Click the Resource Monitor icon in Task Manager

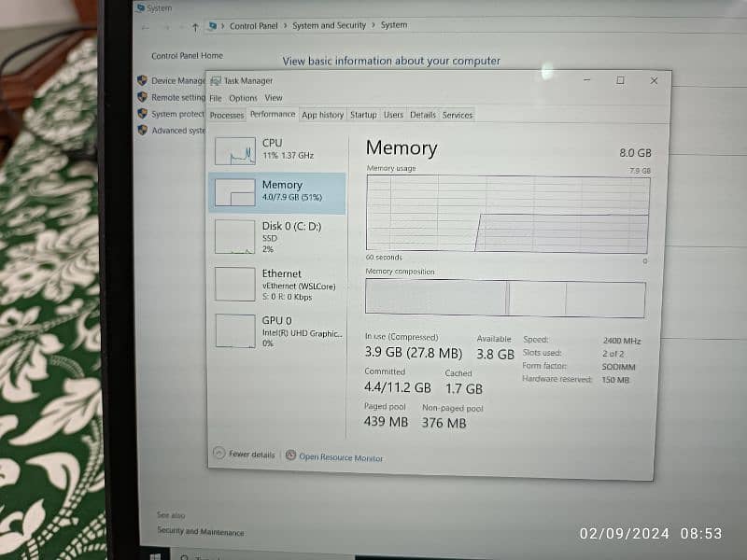click(290, 455)
